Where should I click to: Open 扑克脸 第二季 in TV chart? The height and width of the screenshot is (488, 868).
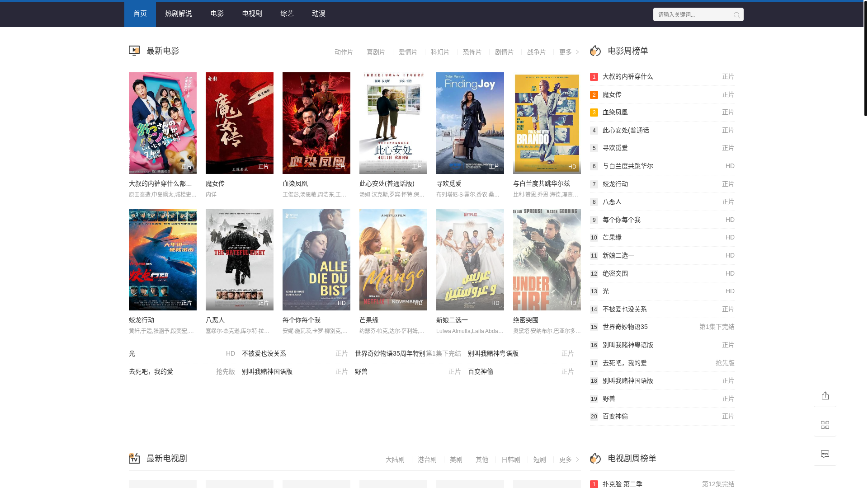pyautogui.click(x=662, y=484)
